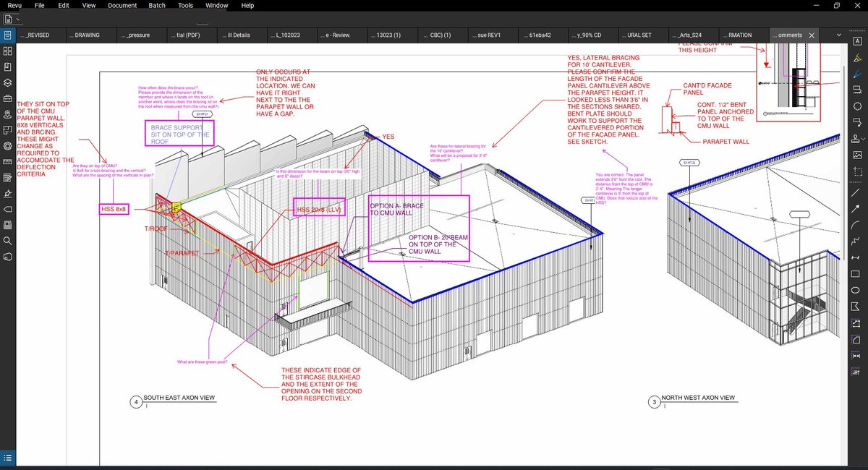
Task: Open the Image markup tool
Action: (x=858, y=155)
